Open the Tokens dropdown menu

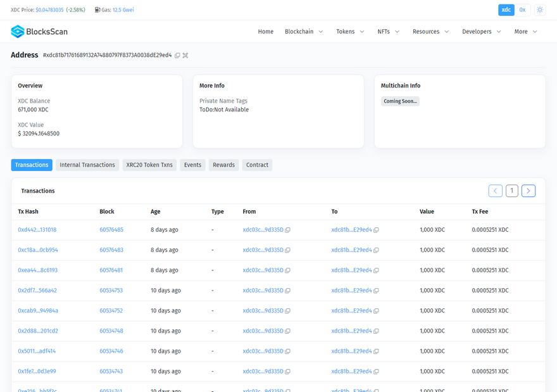pos(350,32)
